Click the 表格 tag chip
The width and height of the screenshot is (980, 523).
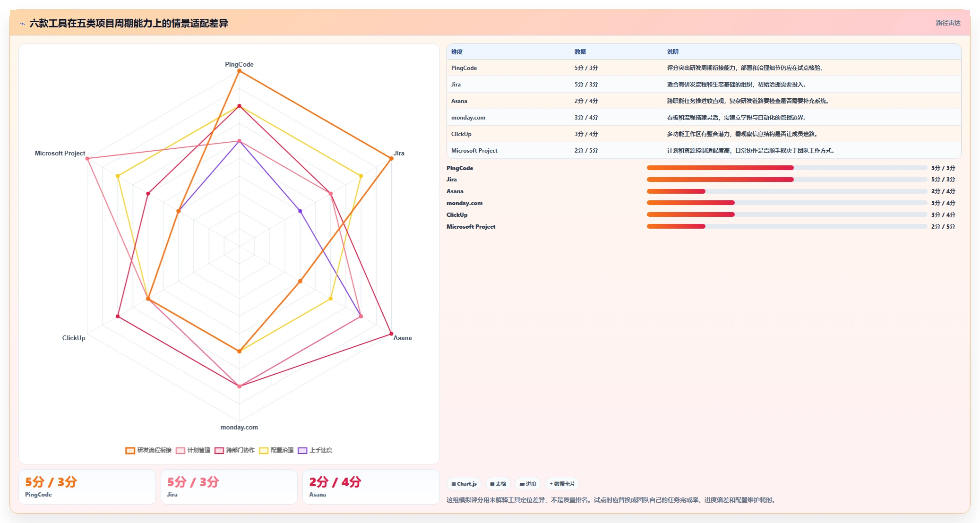[498, 484]
